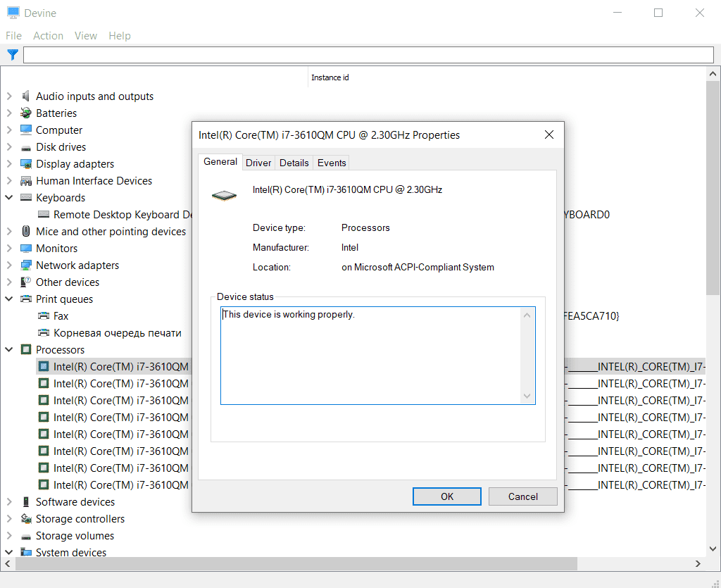Click the Keyboards category icon

coord(26,198)
